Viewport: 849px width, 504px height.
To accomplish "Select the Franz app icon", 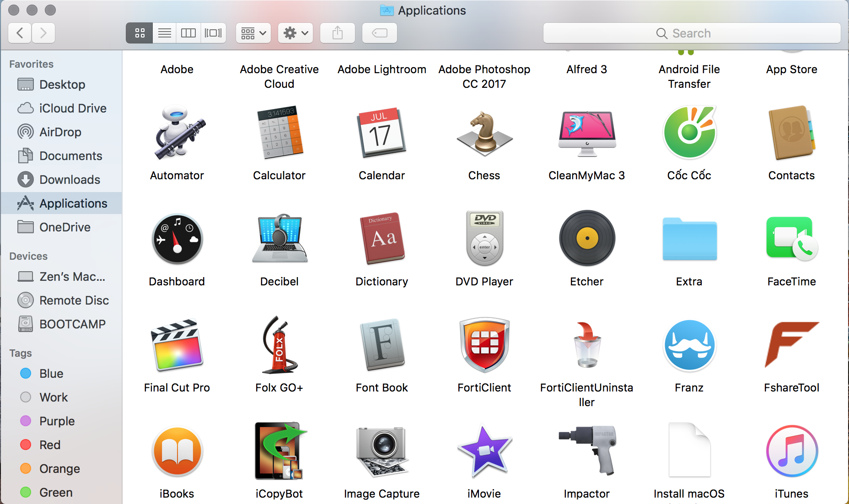I will coord(689,345).
